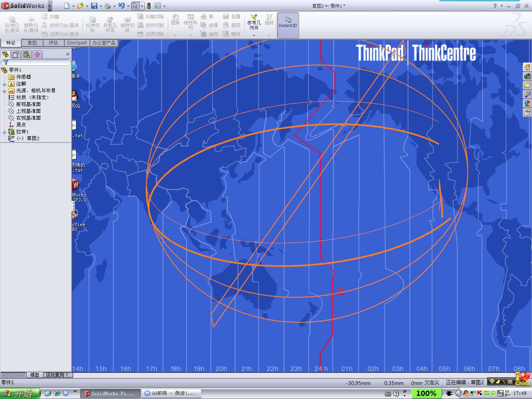Open the Options checklist icon
The height and width of the screenshot is (399, 532).
pos(158,6)
